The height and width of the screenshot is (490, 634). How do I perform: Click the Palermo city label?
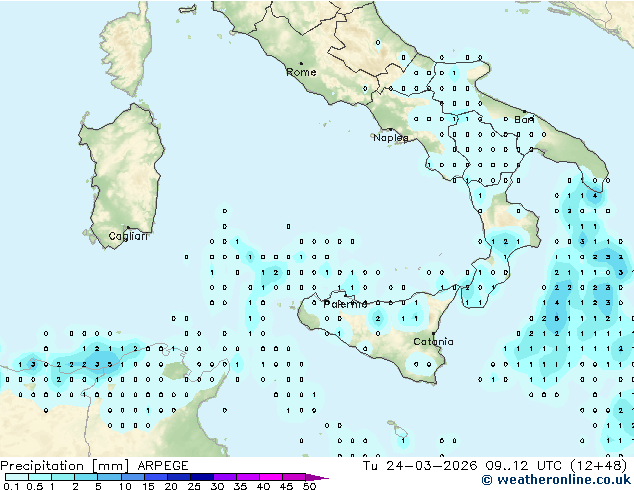click(x=345, y=304)
